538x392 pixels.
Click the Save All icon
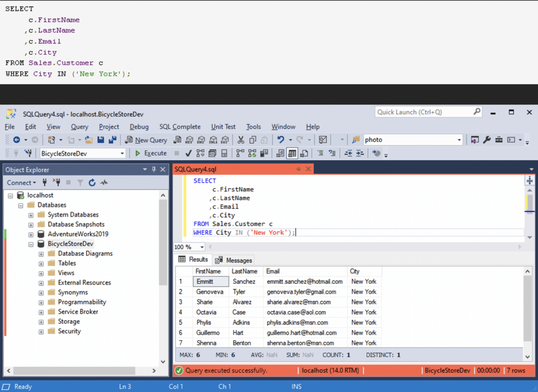[112, 140]
